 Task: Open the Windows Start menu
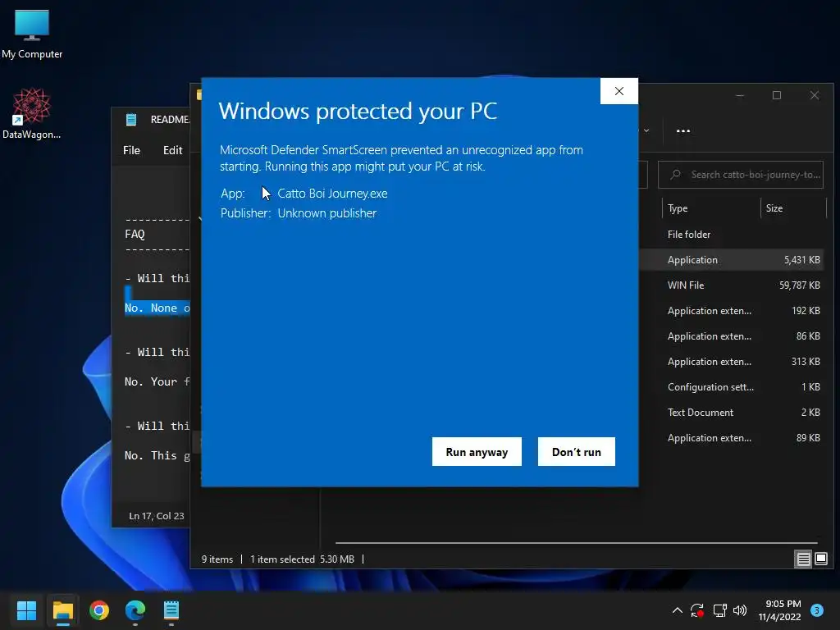pos(26,610)
